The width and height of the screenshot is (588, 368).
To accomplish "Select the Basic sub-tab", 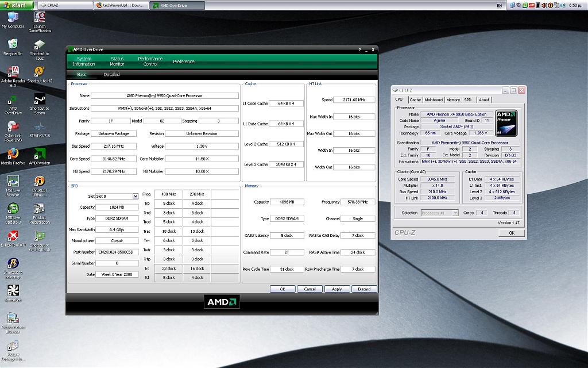I will pyautogui.click(x=82, y=74).
